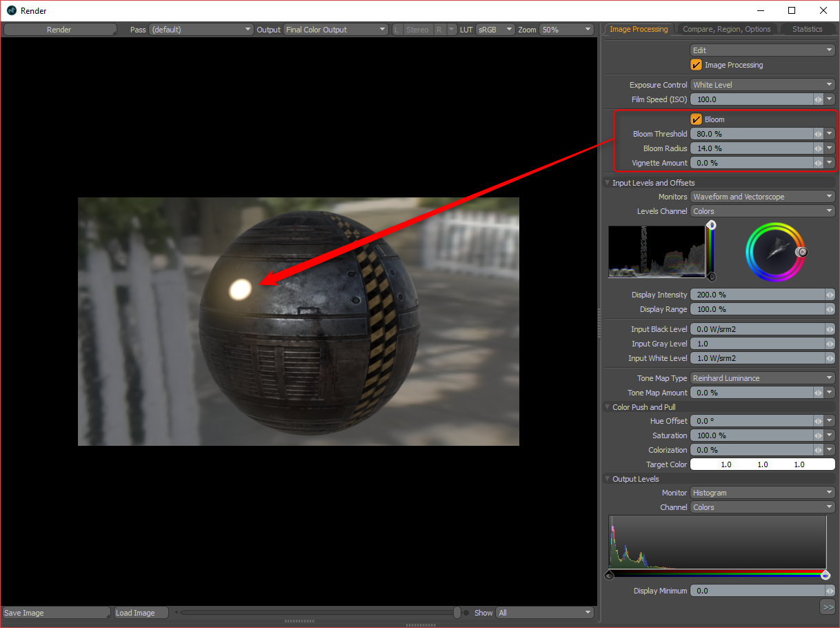This screenshot has height=628, width=840.
Task: Click the double-arrow expand button at bottom right
Action: 827,607
